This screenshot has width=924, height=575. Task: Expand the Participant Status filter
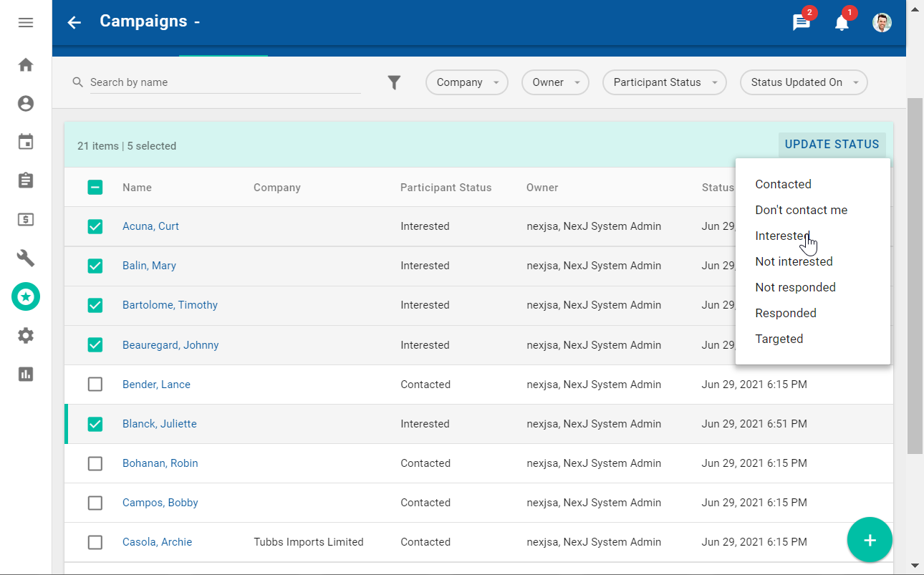point(664,82)
